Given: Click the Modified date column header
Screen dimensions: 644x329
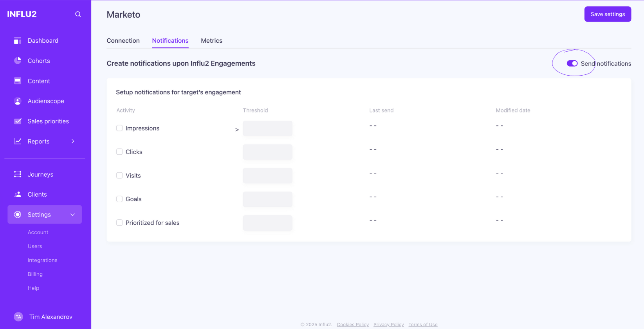Looking at the screenshot, I should 513,110.
